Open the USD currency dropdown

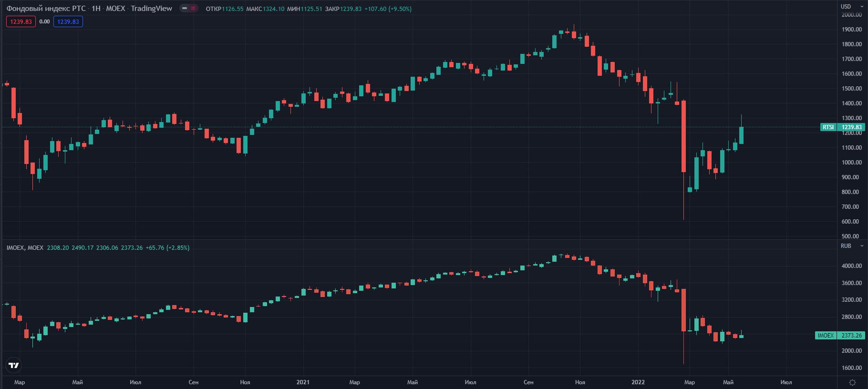852,6
